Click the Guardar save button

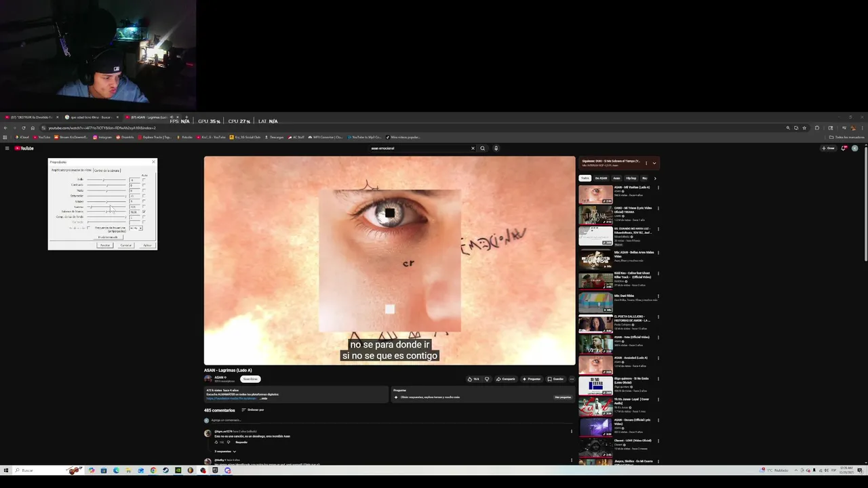pos(556,379)
